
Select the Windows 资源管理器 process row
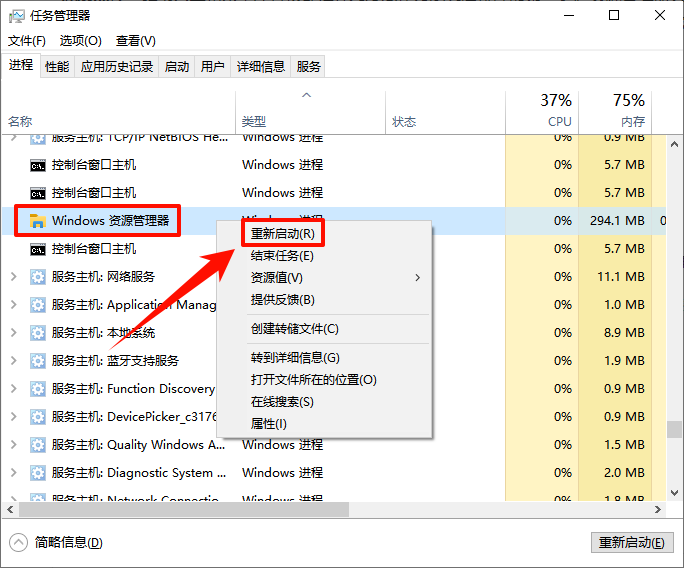pyautogui.click(x=334, y=221)
